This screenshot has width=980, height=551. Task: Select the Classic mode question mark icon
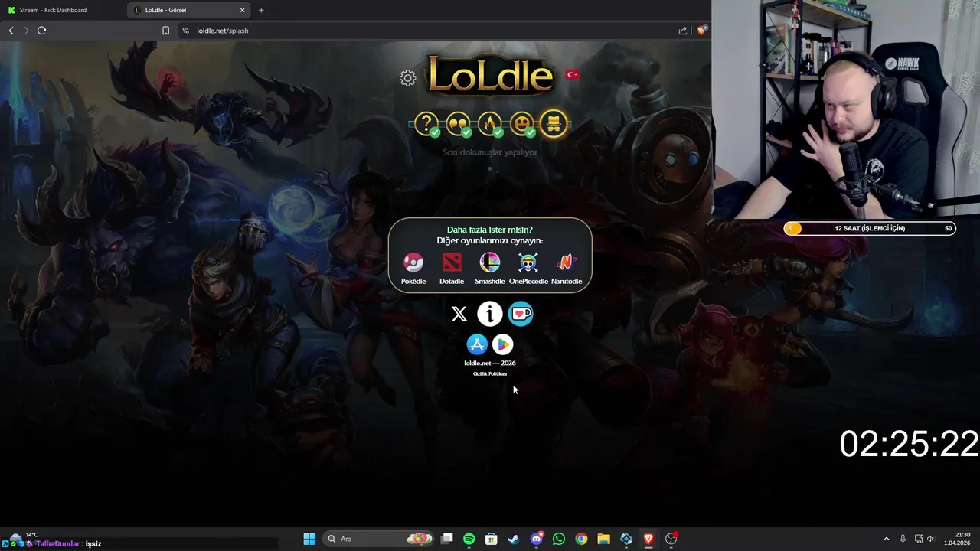tap(426, 123)
